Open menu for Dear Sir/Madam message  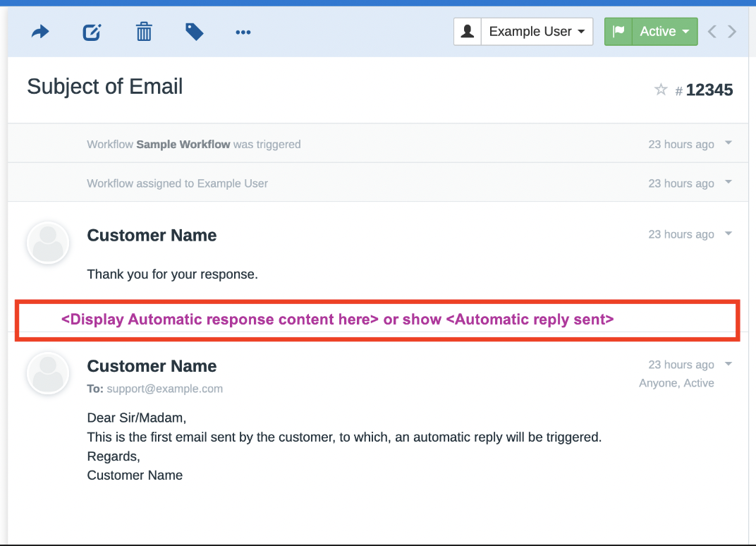pyautogui.click(x=728, y=364)
